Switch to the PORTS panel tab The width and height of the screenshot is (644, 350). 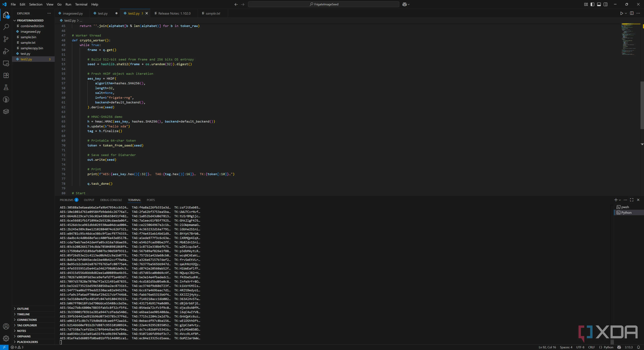(x=151, y=200)
